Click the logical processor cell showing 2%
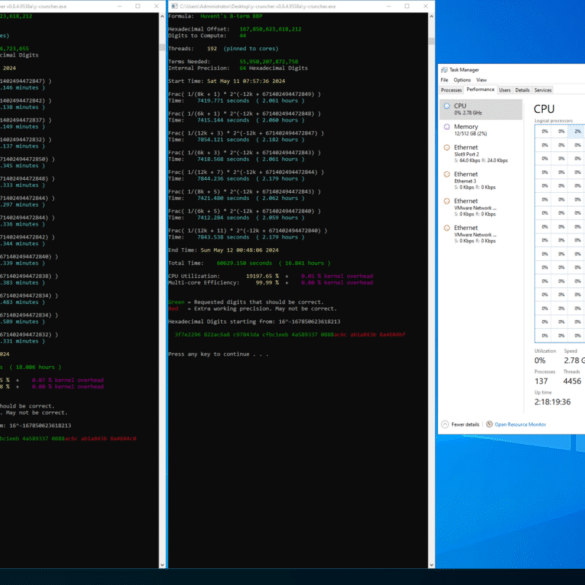585x585 pixels. (x=577, y=131)
